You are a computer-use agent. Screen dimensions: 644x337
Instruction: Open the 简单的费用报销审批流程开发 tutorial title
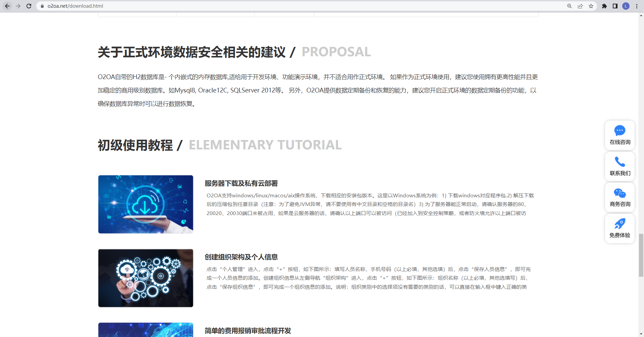click(248, 331)
